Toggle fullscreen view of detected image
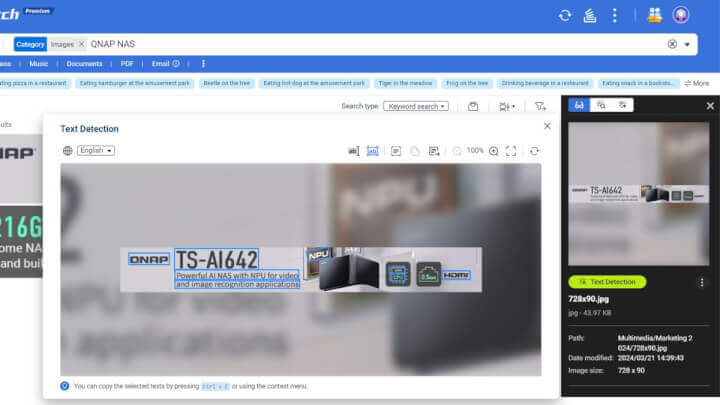Screen dimensions: 720x405 coord(511,151)
